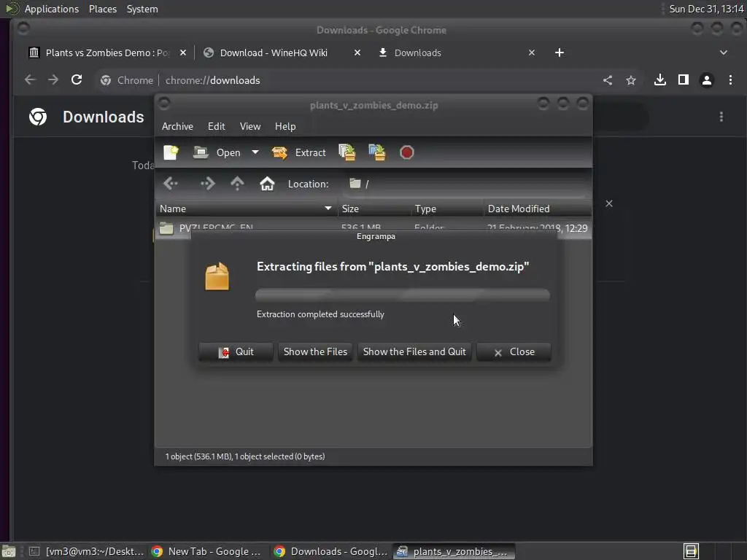Click the archive box icon in dialog
This screenshot has height=560, width=747.
pos(217,276)
